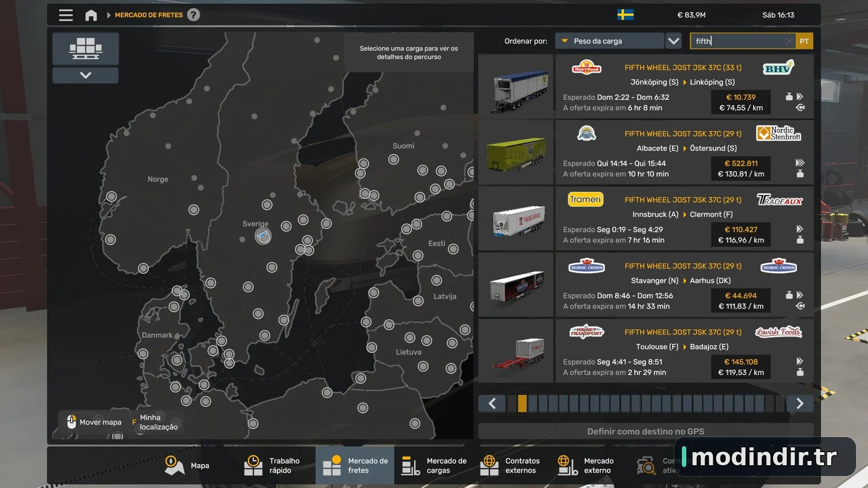868x488 pixels.
Task: Go to the next page of offers
Action: coord(800,403)
